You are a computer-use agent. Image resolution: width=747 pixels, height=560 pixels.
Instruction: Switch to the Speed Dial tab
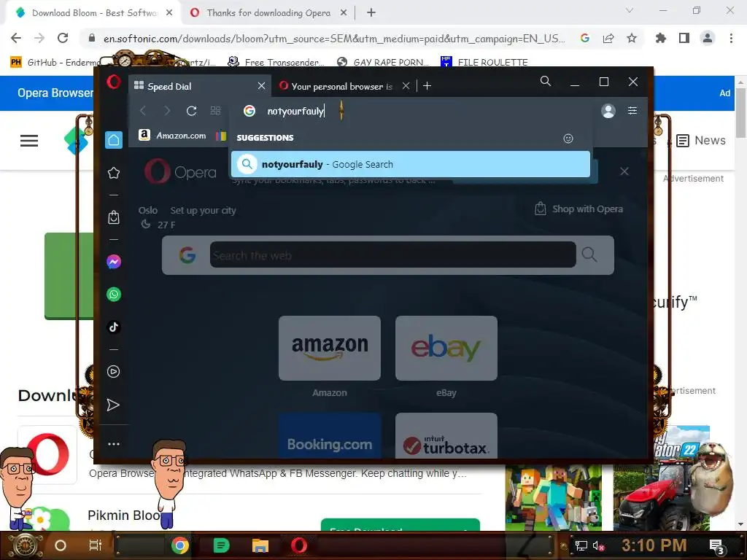200,86
